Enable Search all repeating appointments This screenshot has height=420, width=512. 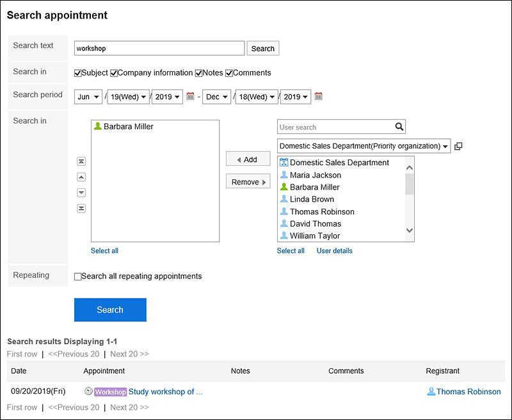78,277
